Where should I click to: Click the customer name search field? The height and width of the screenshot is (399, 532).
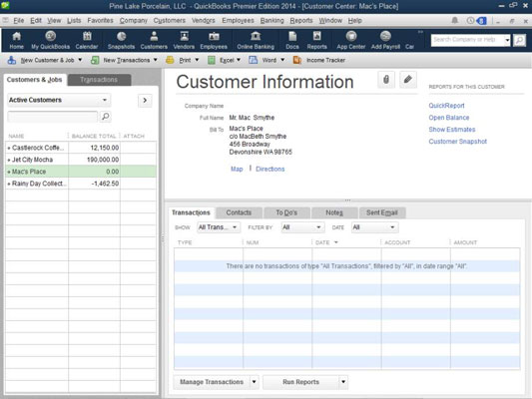pos(52,117)
